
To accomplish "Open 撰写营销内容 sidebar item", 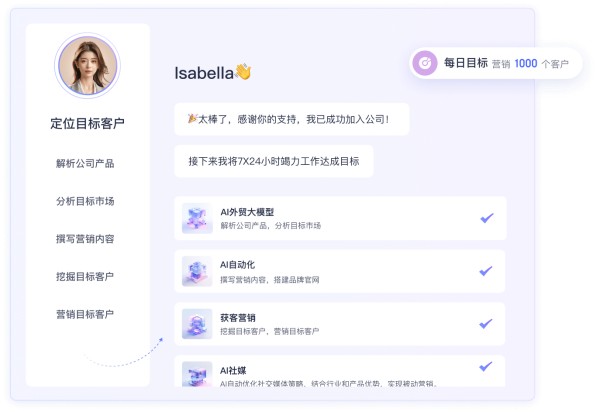I will tap(85, 239).
